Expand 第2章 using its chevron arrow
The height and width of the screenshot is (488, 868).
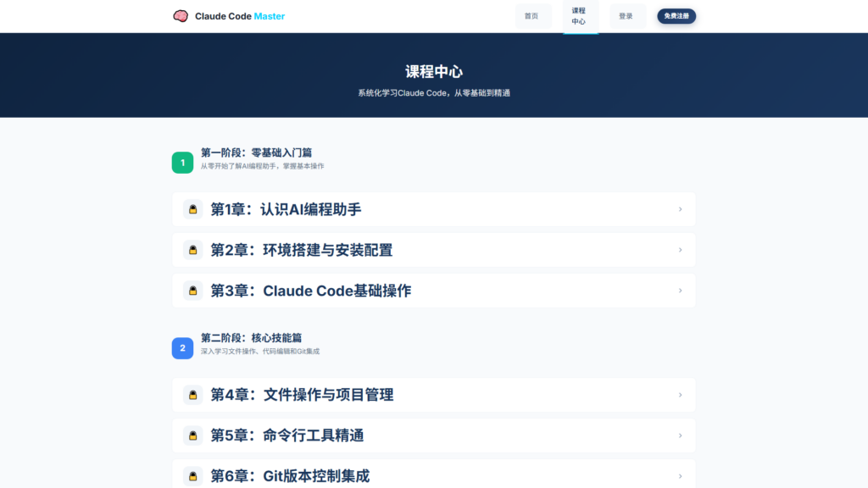(x=681, y=250)
